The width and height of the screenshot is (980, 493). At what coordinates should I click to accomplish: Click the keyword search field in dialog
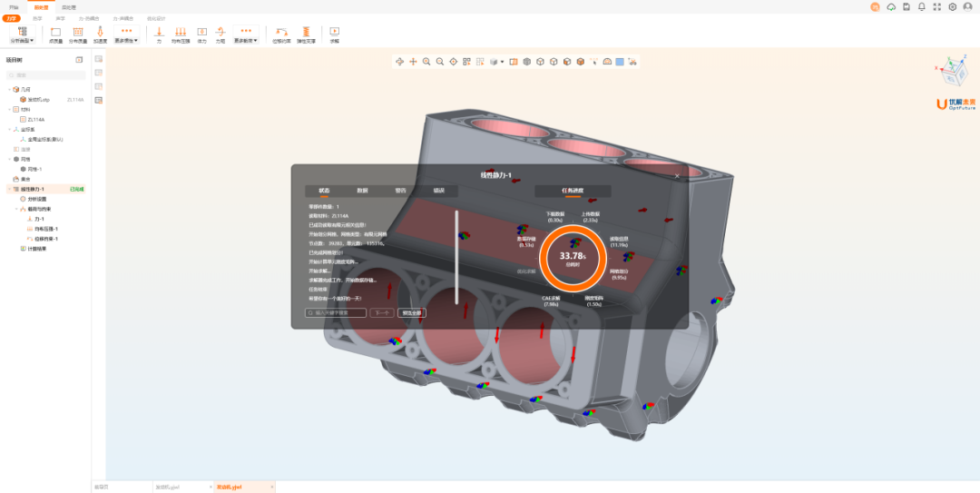pyautogui.click(x=336, y=312)
